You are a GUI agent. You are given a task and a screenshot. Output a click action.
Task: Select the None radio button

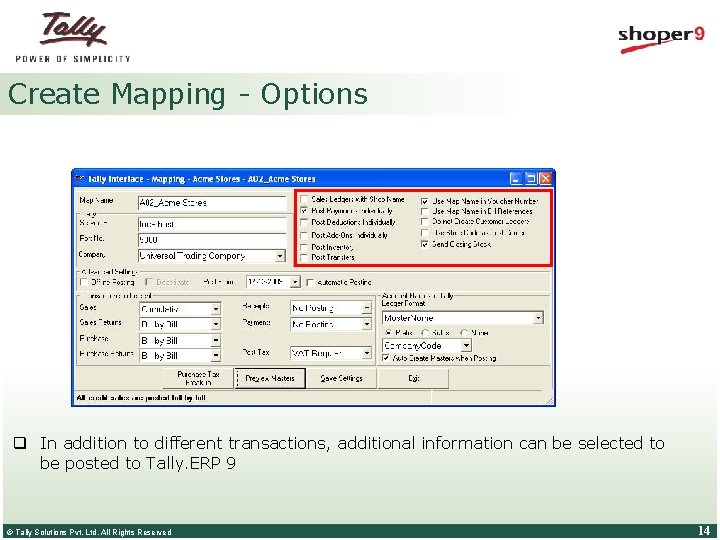pos(464,332)
